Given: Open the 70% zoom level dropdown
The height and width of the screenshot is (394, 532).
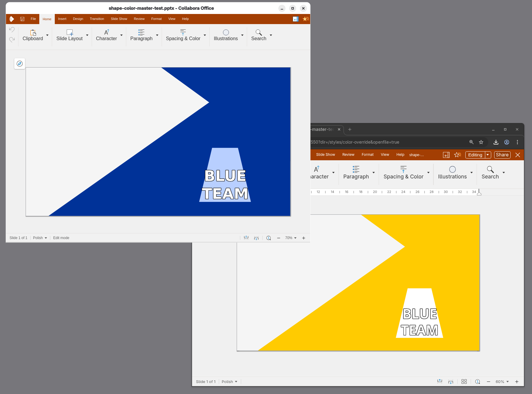Looking at the screenshot, I should coord(291,238).
